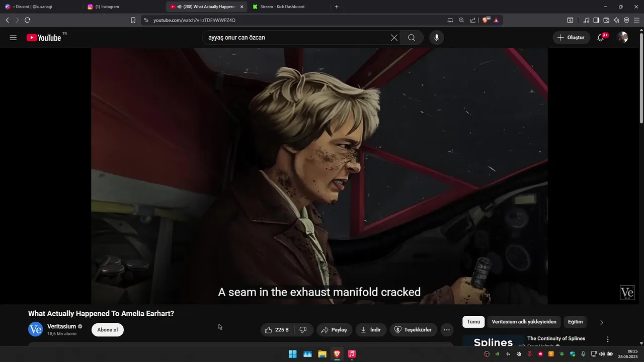
Task: Open the music playlist icon in toolbar
Action: (x=586, y=20)
